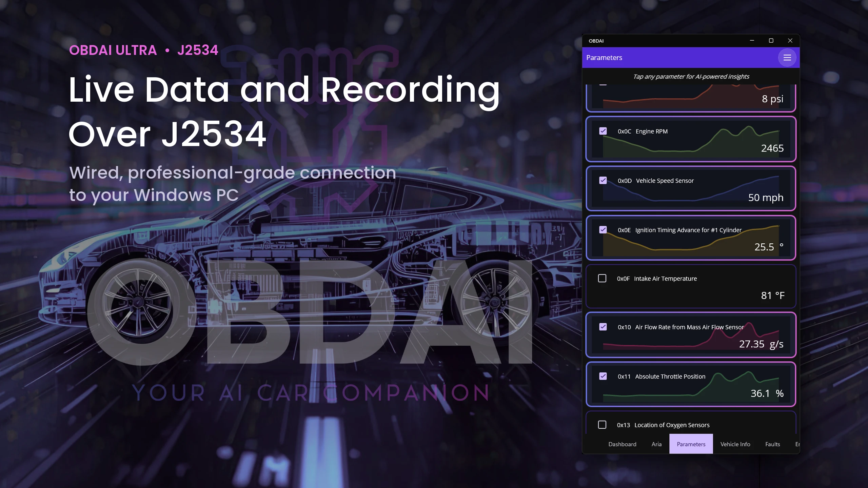
Task: Tap the 8 psi parameter value
Action: pos(772,99)
